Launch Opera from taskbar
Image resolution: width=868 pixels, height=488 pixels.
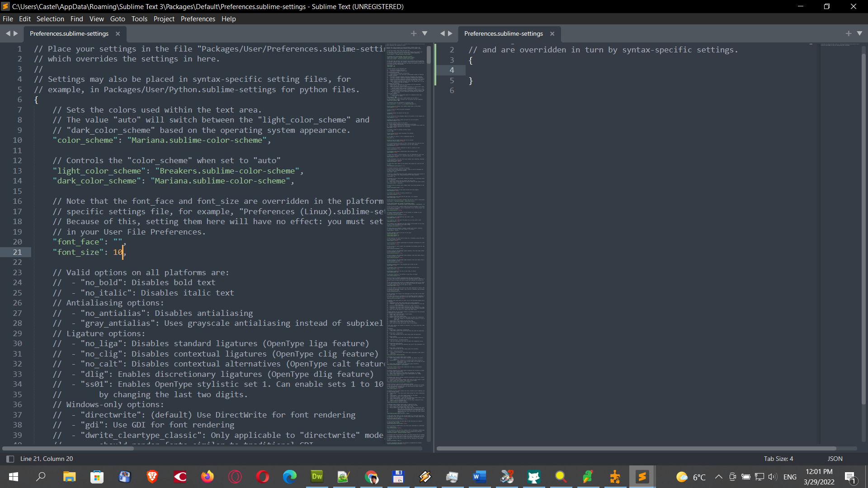263,477
